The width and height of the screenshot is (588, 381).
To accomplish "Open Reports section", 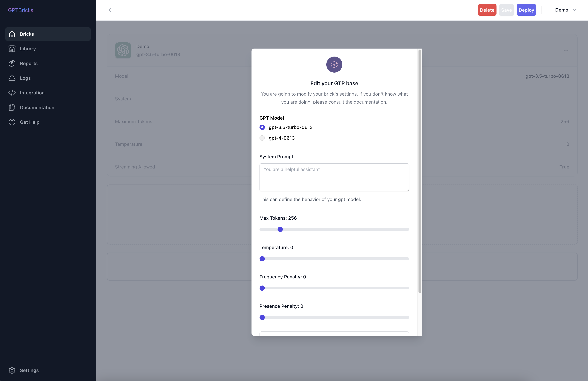I will tap(48, 63).
